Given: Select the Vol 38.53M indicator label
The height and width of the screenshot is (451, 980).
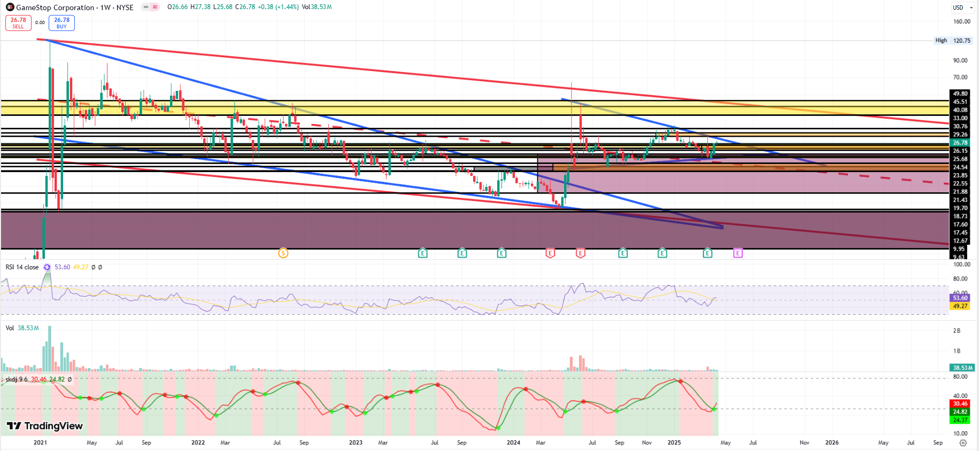Looking at the screenshot, I should [22, 328].
